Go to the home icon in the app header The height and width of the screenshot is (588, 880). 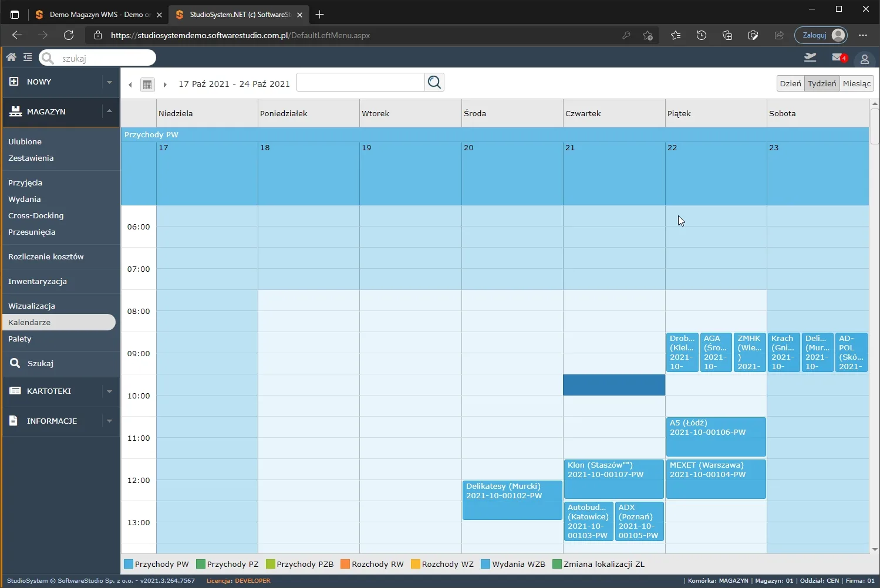[11, 57]
